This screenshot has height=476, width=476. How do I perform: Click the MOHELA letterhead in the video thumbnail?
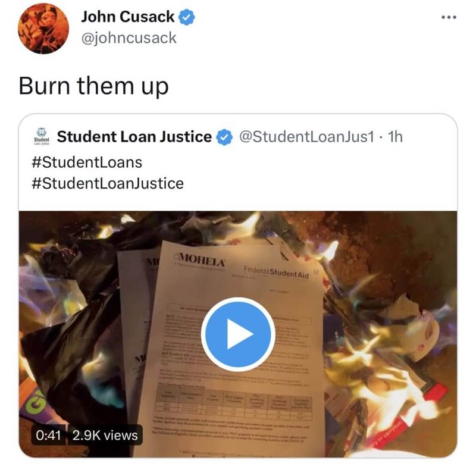pyautogui.click(x=201, y=259)
